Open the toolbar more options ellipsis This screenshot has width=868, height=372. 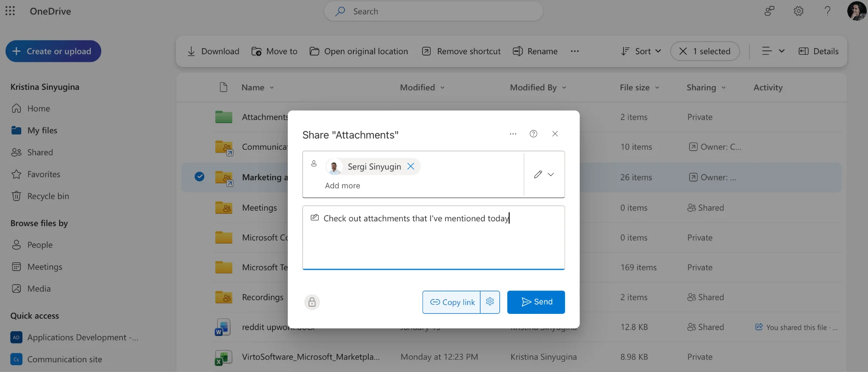(x=575, y=51)
